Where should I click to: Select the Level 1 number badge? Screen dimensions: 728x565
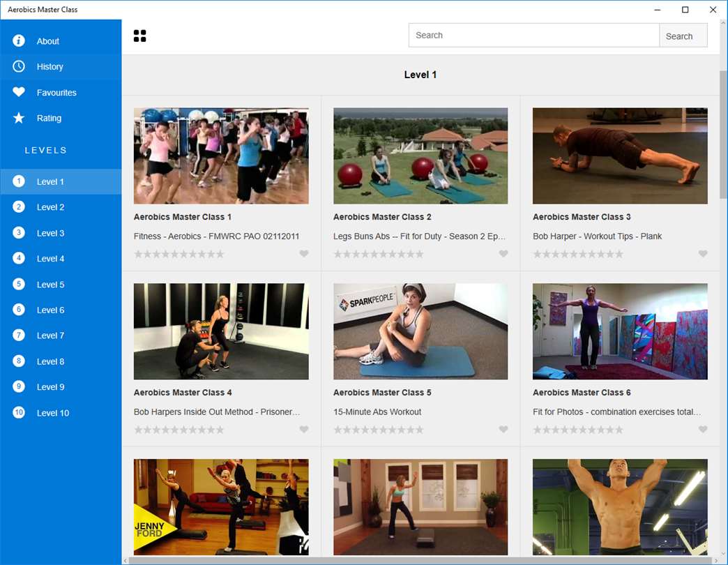point(19,181)
